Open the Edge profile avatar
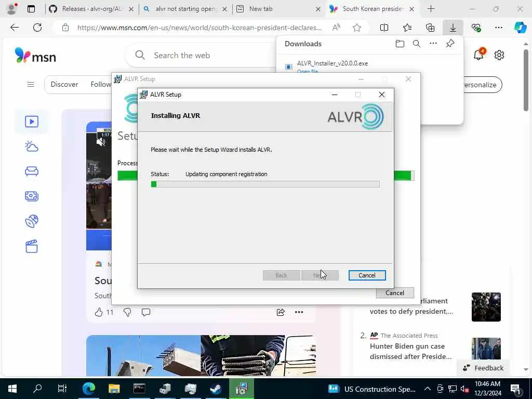Screen dimensions: 532x399 12,9
